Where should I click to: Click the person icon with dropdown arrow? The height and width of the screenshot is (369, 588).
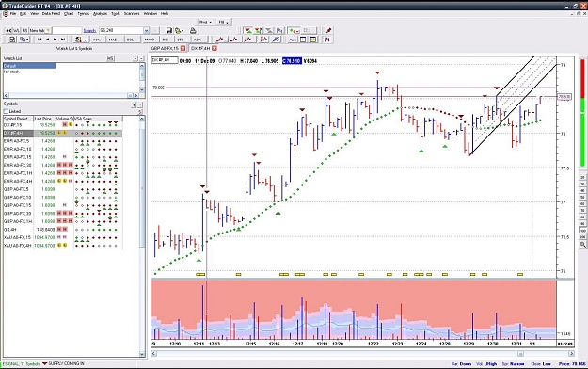pos(81,40)
